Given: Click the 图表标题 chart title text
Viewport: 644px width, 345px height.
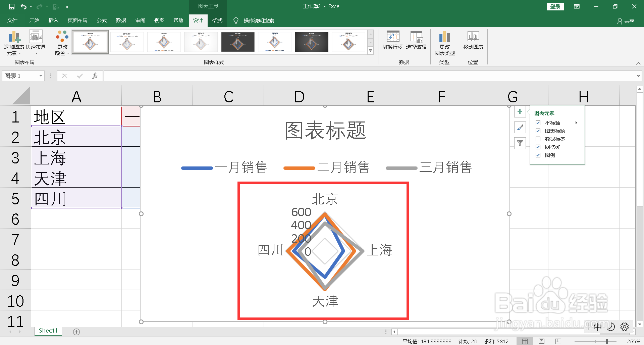Looking at the screenshot, I should [x=325, y=131].
